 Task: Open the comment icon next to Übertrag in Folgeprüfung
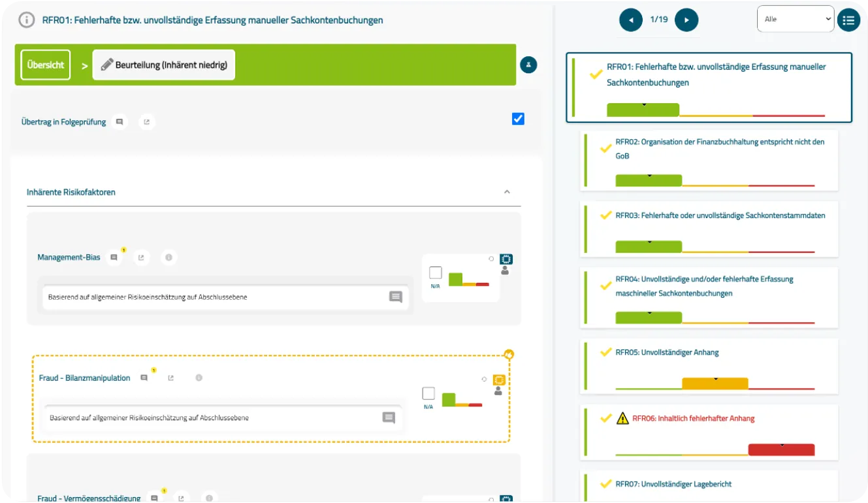tap(120, 122)
